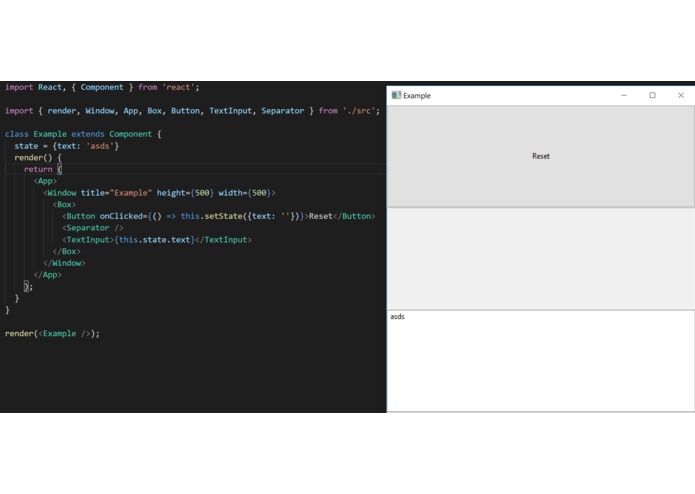Click the opening <Box> tag in code
Viewport: 695px width, 494px height.
[64, 205]
